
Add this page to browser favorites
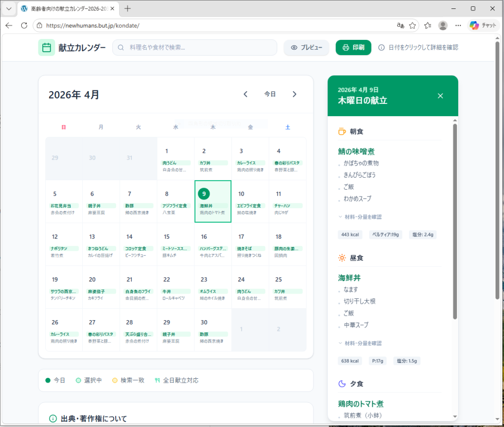[412, 26]
